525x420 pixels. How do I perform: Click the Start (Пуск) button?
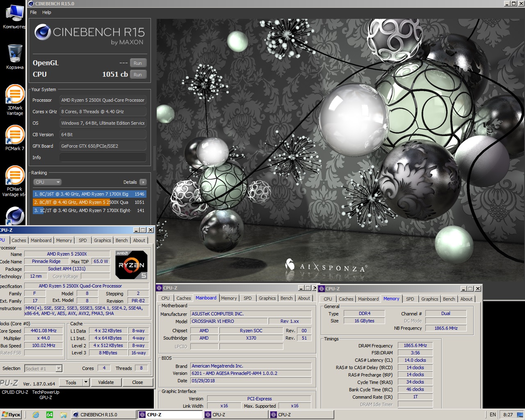tap(11, 415)
